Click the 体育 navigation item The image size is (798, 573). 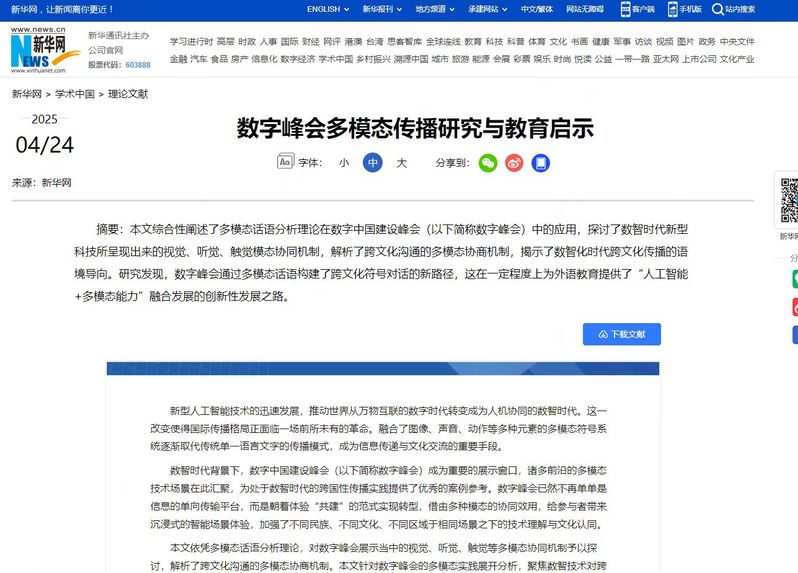pos(537,42)
